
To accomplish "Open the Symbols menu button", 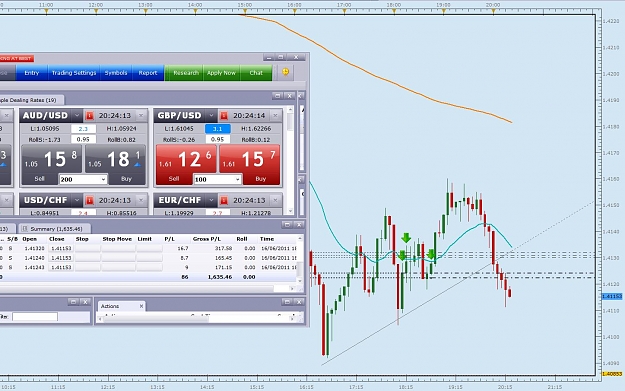I will [116, 73].
